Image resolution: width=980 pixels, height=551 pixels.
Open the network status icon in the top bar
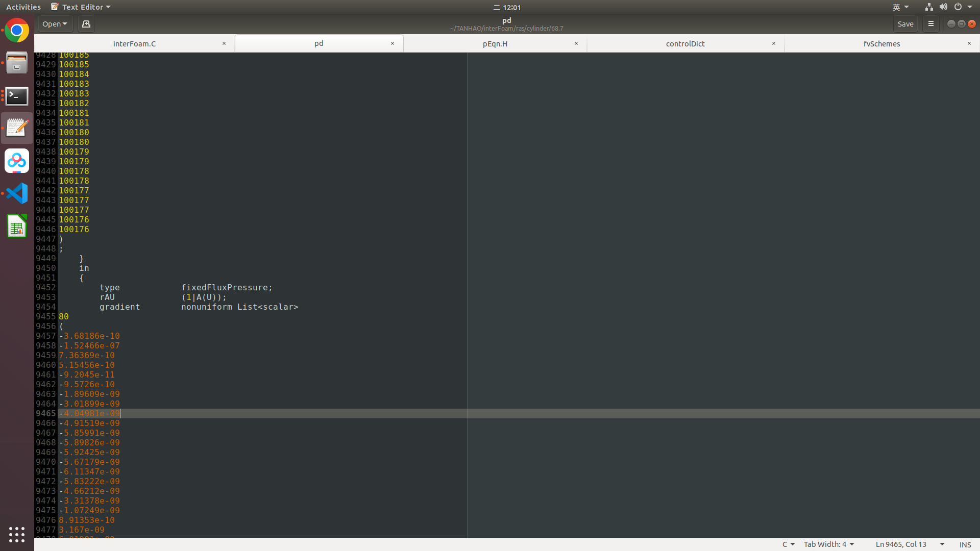(928, 7)
